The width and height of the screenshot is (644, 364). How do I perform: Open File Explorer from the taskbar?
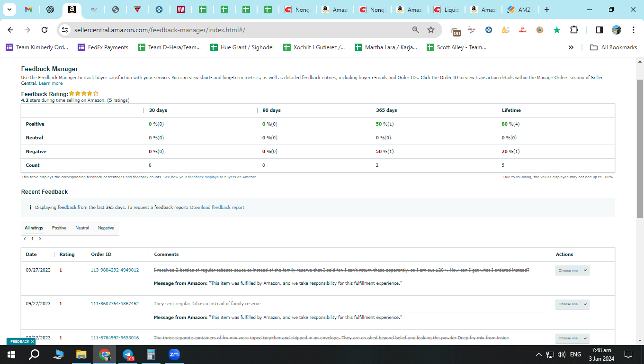tap(81, 355)
